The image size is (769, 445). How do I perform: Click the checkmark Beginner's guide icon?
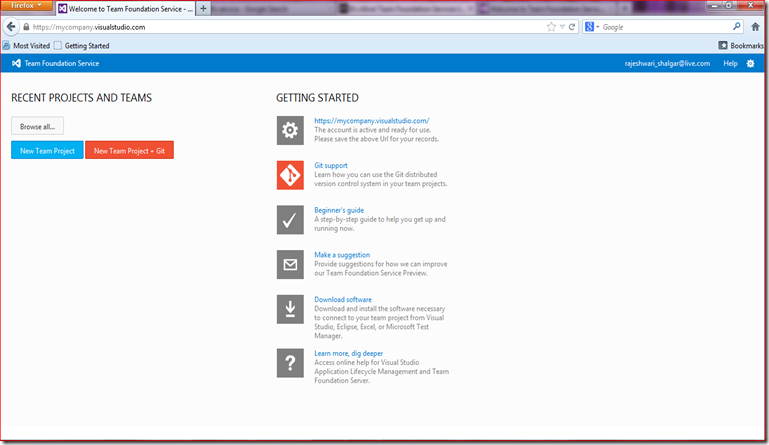pos(290,220)
